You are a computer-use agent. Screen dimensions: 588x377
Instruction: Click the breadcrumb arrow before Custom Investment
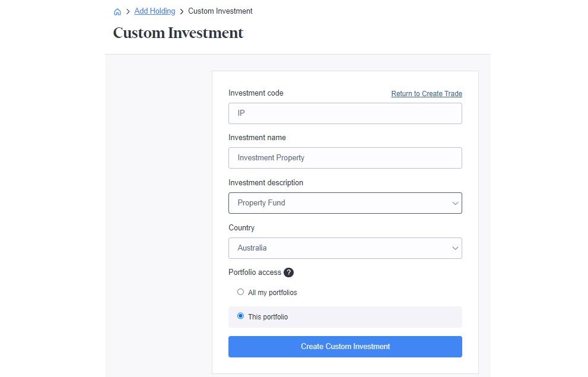[182, 11]
